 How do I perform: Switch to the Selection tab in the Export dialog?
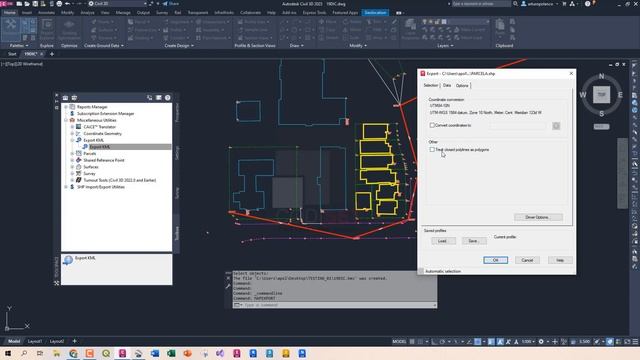(x=431, y=85)
